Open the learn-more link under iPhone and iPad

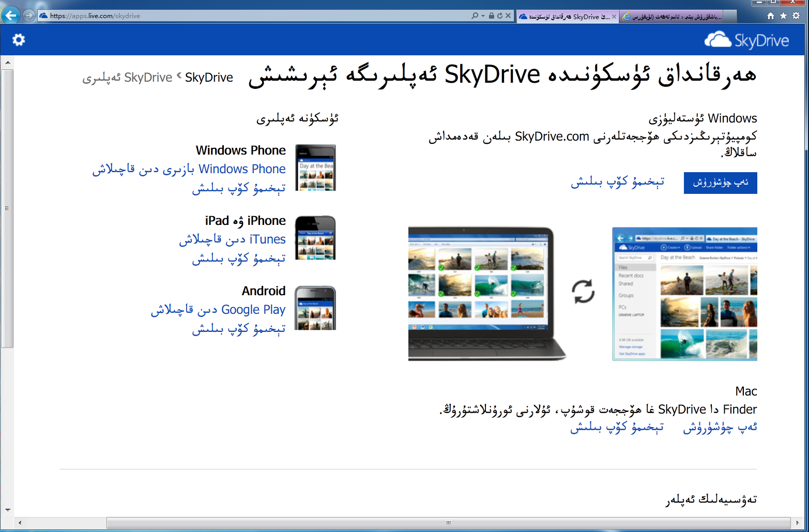coord(239,259)
